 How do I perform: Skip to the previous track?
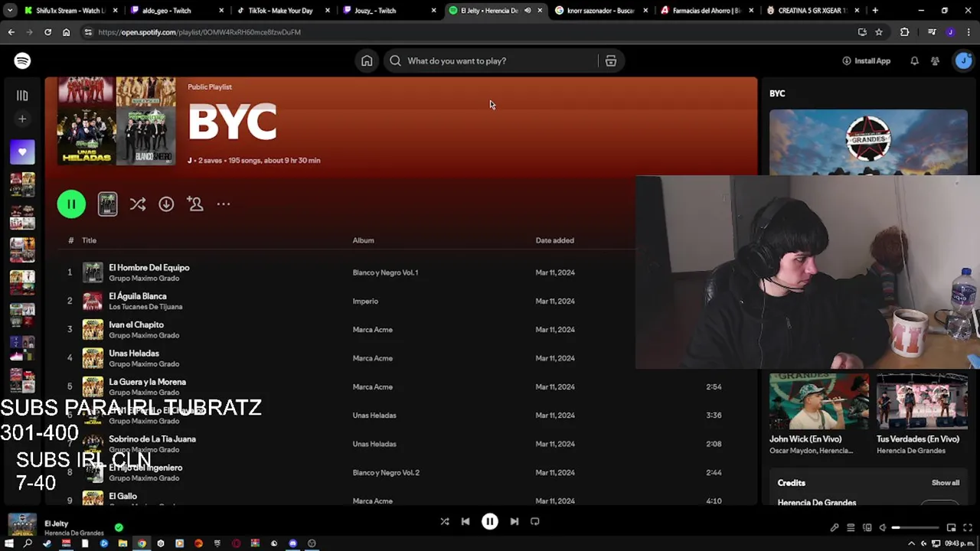click(465, 522)
